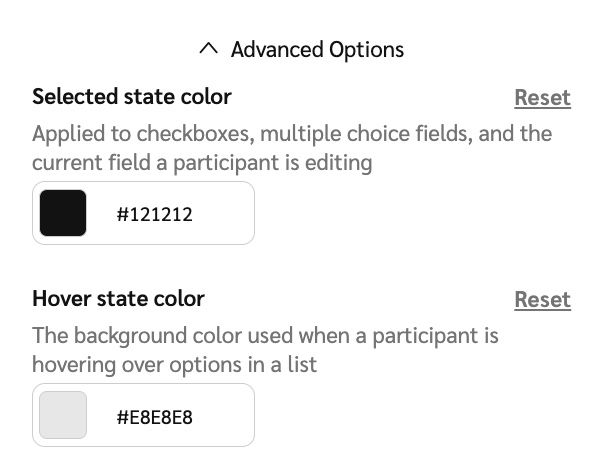Screen dimensions: 608x468
Task: Click Reset beside the Selected state color heading
Action: 542,98
